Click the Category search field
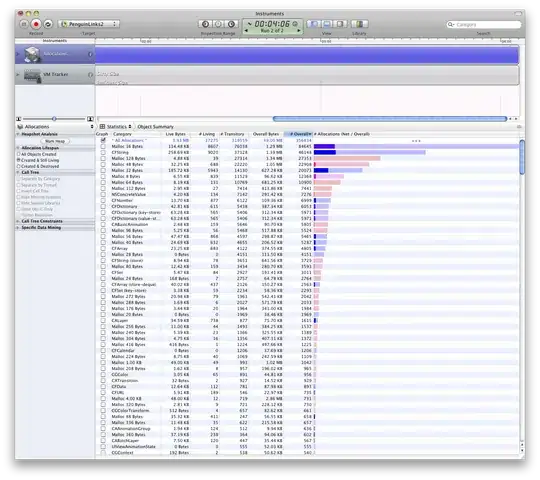 tap(484, 24)
